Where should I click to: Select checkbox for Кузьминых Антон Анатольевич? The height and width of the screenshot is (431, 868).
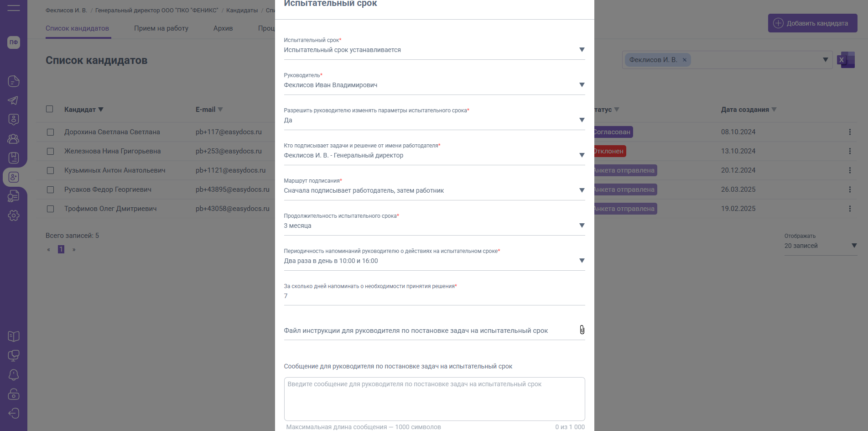[50, 170]
